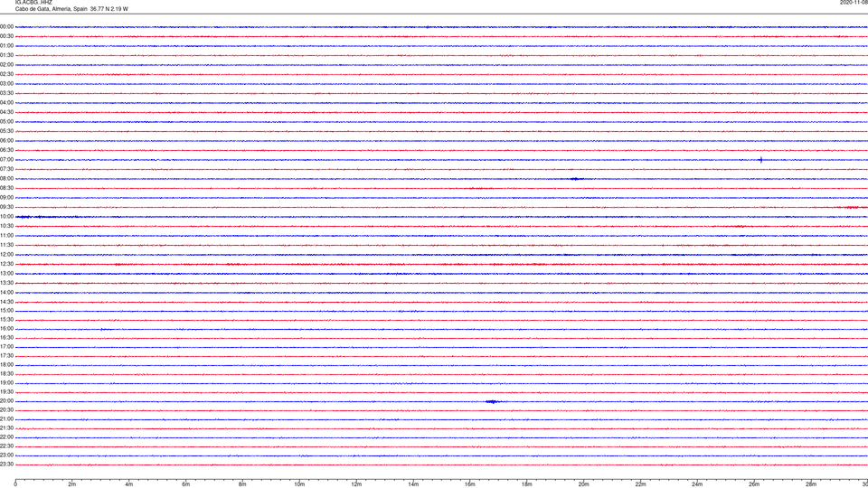Click the 01:00 time label
868x488 pixels.
click(x=6, y=46)
